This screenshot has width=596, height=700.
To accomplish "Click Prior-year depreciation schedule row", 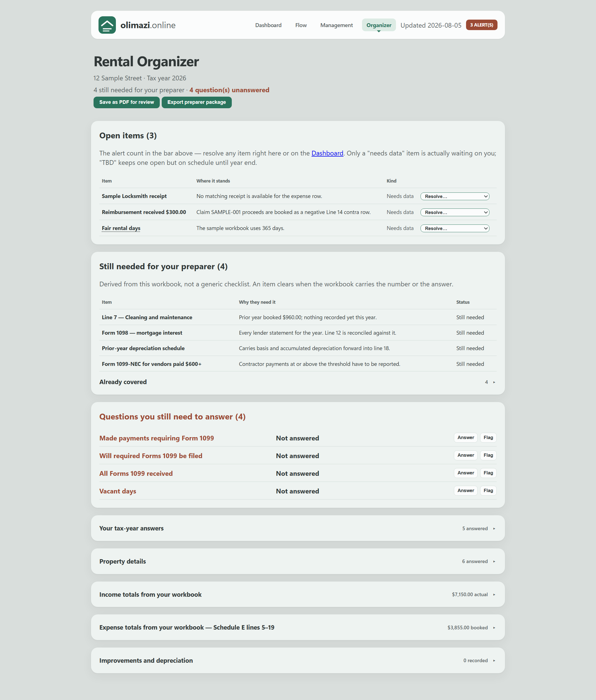I will point(298,348).
